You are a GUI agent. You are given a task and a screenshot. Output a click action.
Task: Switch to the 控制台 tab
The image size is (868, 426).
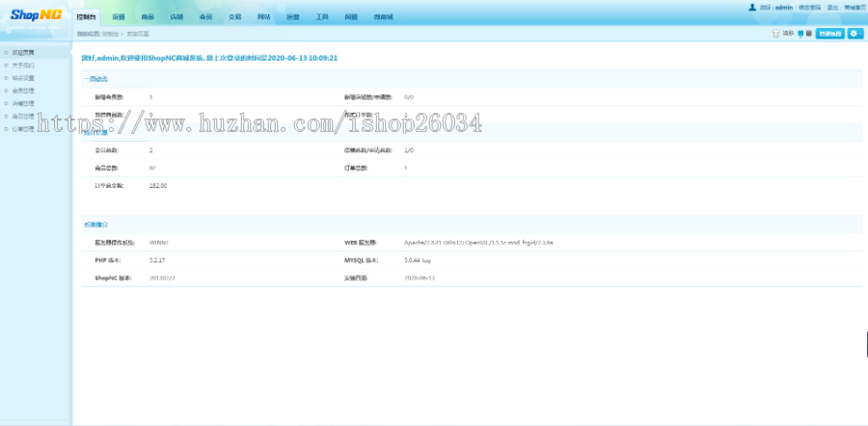click(87, 17)
